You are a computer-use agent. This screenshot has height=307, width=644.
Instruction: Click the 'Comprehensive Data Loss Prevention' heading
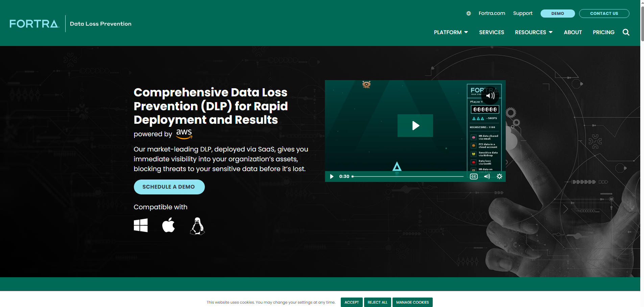point(211,106)
